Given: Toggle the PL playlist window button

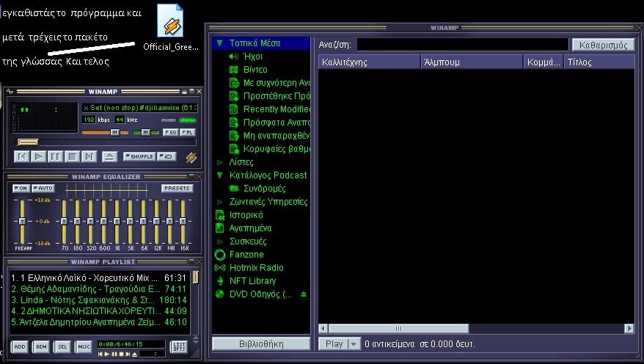Looking at the screenshot, I should point(187,132).
